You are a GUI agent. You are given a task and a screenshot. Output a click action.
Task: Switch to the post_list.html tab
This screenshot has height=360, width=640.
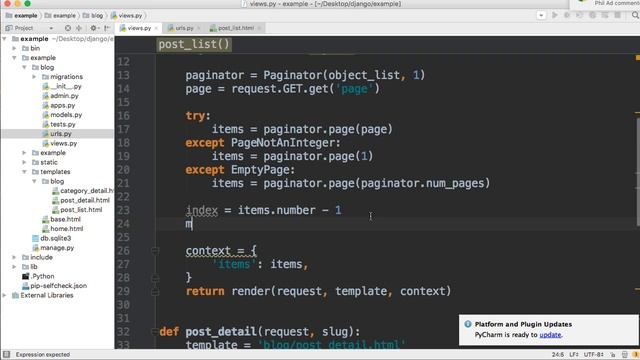coord(236,28)
